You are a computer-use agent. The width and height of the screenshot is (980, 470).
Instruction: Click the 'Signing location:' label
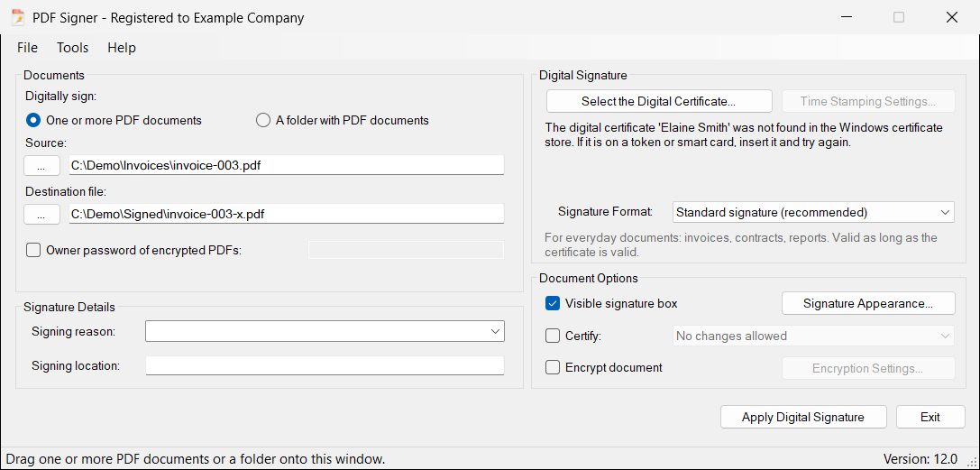coord(76,365)
